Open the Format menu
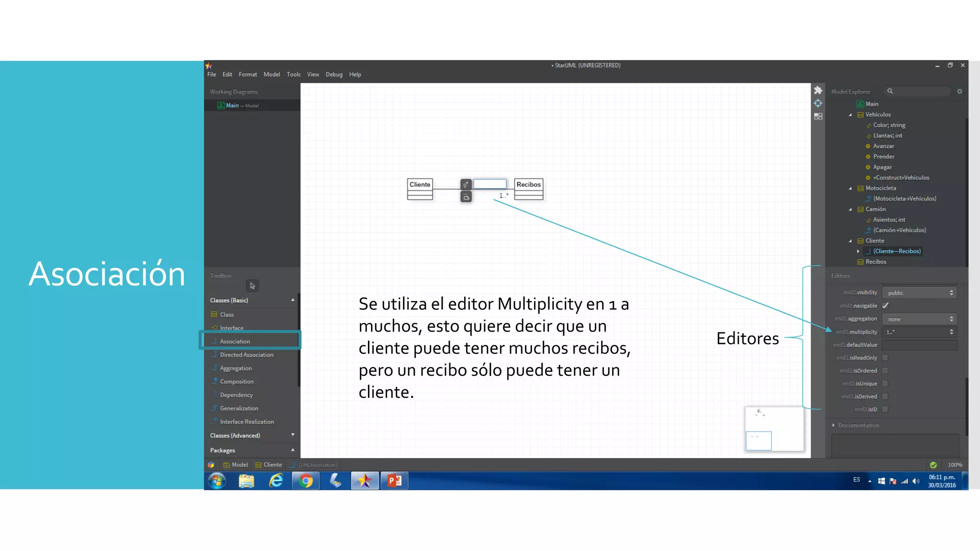Viewport: 980px width, 551px height. tap(248, 75)
